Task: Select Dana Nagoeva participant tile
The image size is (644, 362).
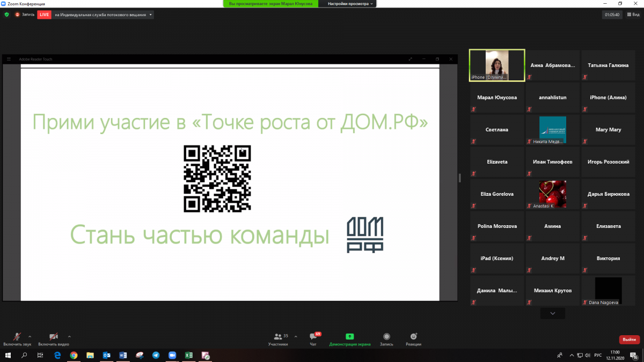Action: point(609,291)
